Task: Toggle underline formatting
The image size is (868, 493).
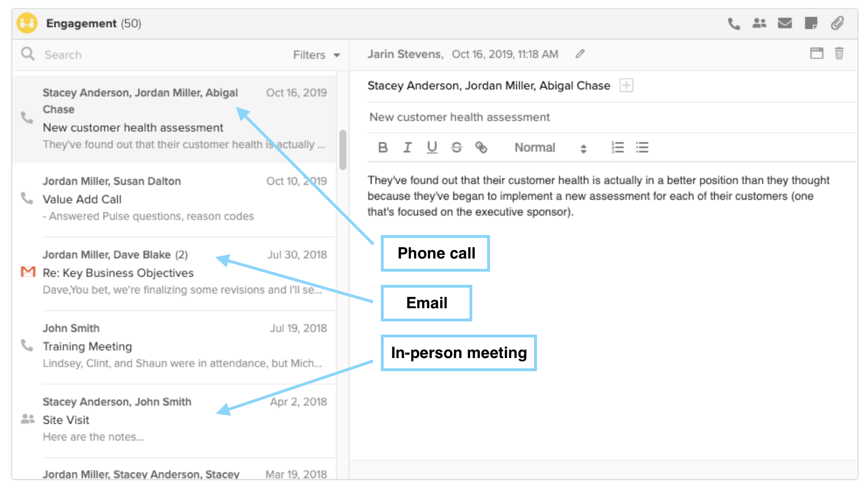Action: [x=432, y=148]
